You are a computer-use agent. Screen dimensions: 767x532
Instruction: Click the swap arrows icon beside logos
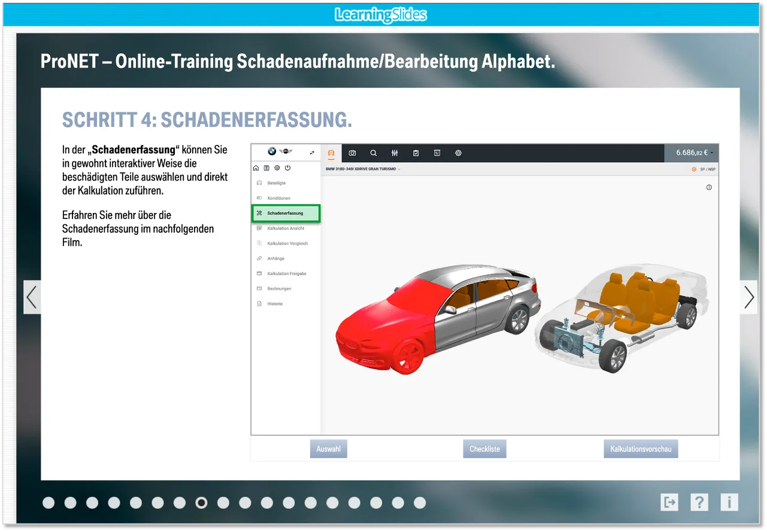[312, 153]
